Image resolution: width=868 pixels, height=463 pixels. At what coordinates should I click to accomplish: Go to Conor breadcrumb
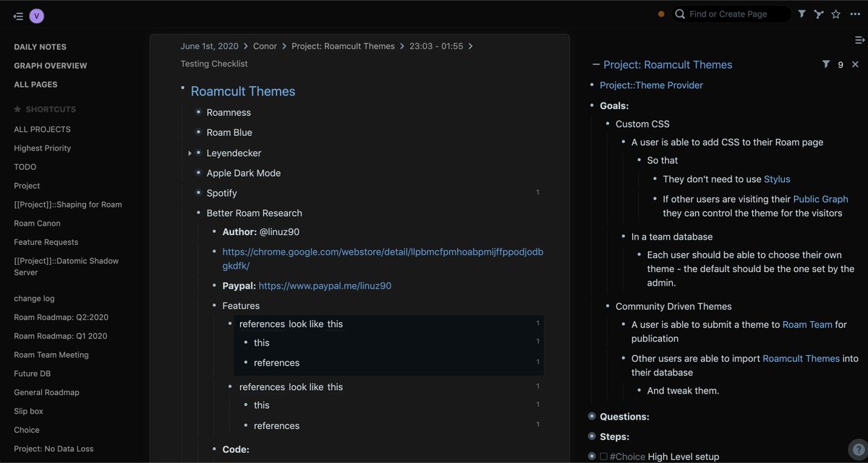tap(265, 46)
